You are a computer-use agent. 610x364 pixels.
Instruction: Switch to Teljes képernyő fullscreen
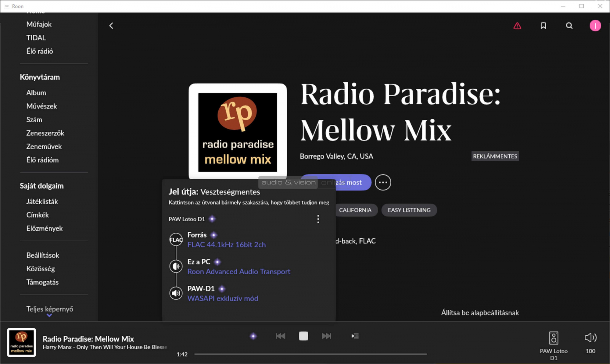point(50,309)
